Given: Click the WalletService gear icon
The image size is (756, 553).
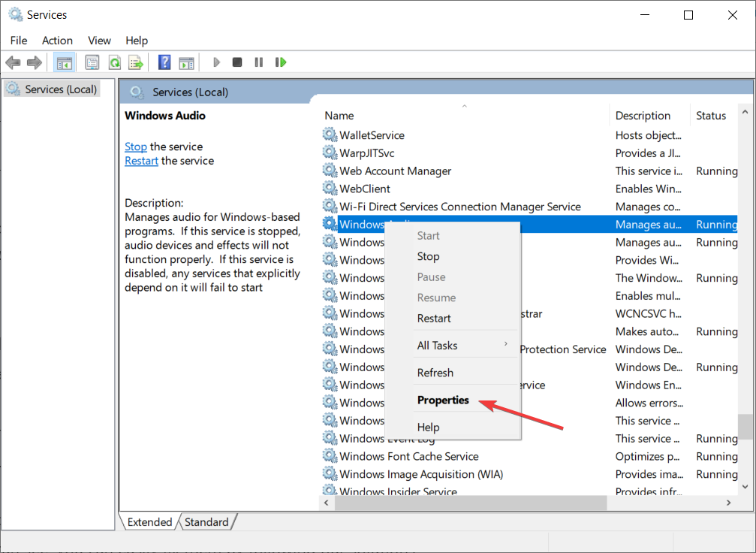Looking at the screenshot, I should point(330,134).
